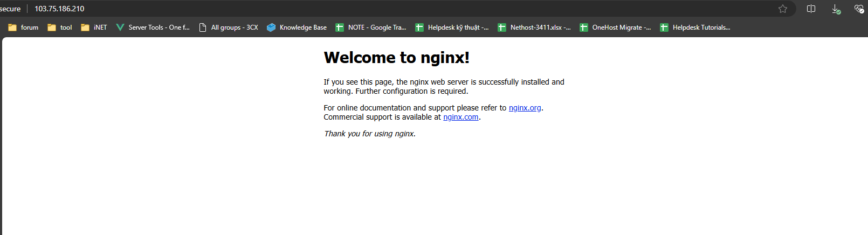Click the bookmark star icon

[783, 9]
